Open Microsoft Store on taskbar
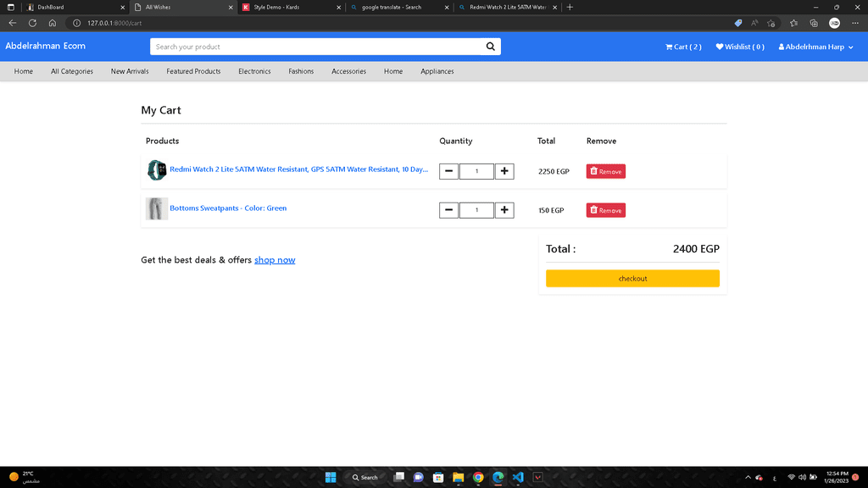The width and height of the screenshot is (868, 488). pyautogui.click(x=438, y=478)
